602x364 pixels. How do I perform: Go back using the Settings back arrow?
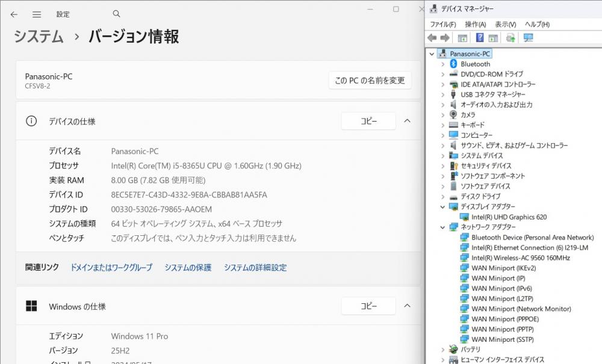click(14, 14)
